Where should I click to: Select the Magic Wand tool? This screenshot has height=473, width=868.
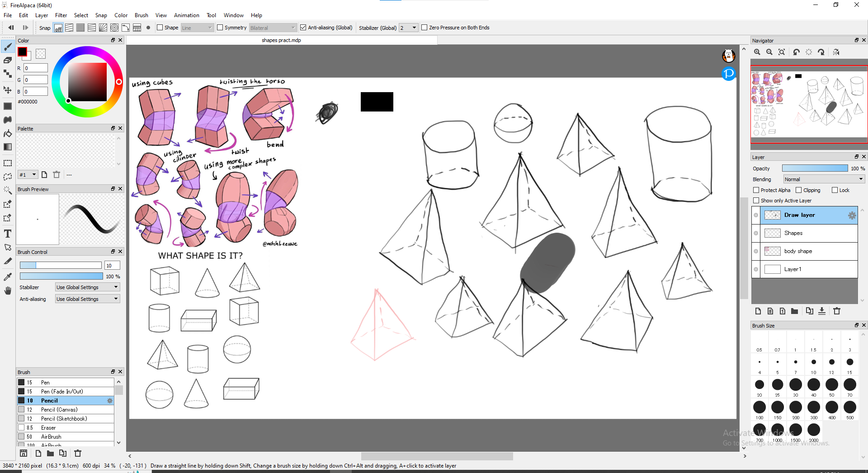pos(8,190)
